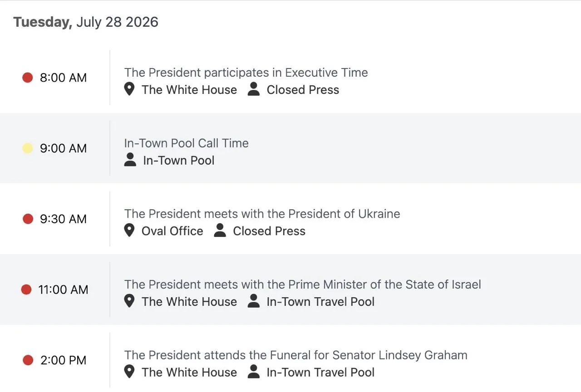Click person icon in the Graham funeral event

pos(254,372)
